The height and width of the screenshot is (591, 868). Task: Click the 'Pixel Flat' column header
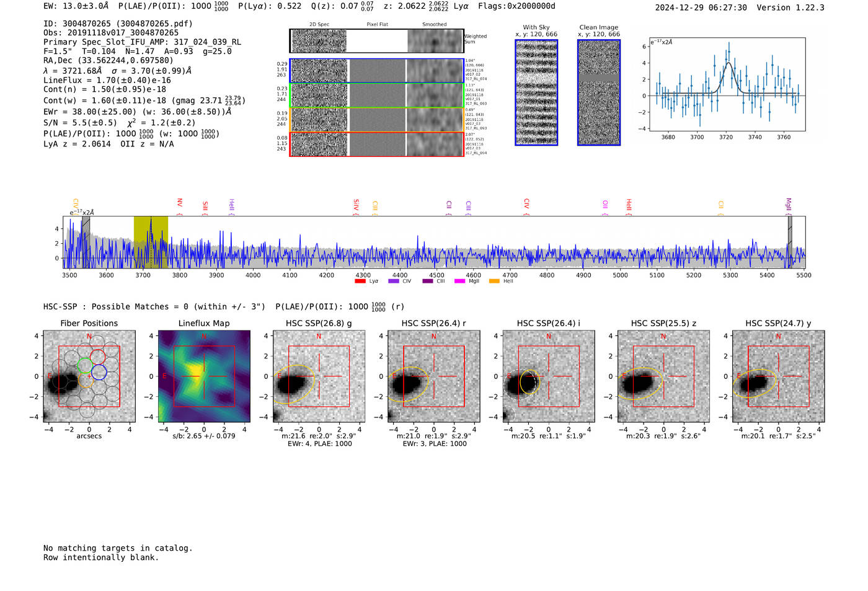pos(377,25)
